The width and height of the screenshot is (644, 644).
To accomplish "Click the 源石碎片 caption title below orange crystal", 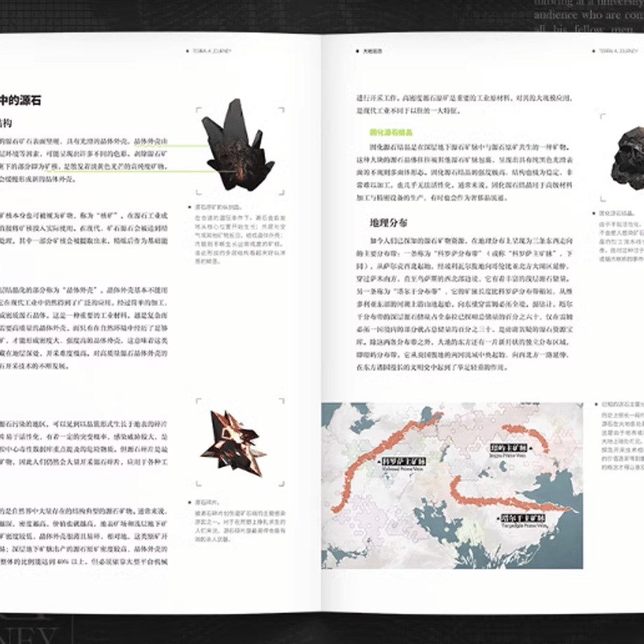I will [207, 503].
